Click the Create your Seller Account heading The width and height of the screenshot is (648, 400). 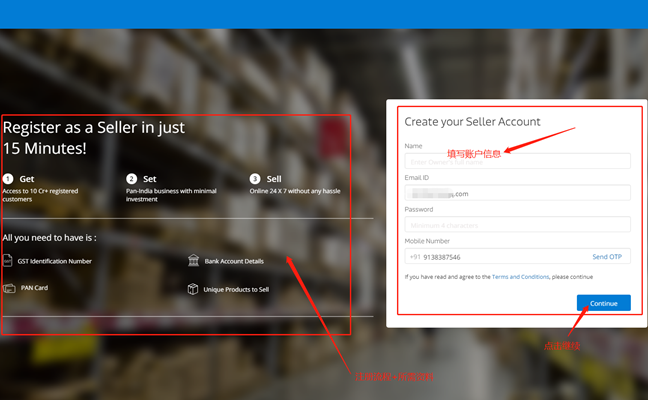pyautogui.click(x=472, y=122)
